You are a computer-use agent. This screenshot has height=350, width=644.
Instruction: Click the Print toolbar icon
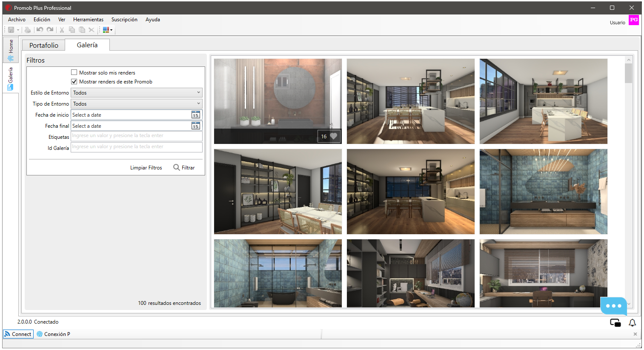click(28, 30)
